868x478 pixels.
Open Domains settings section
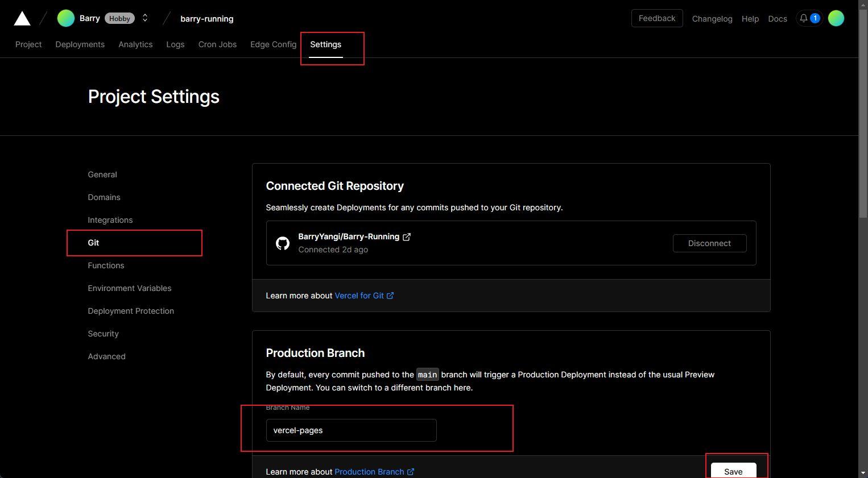[104, 197]
